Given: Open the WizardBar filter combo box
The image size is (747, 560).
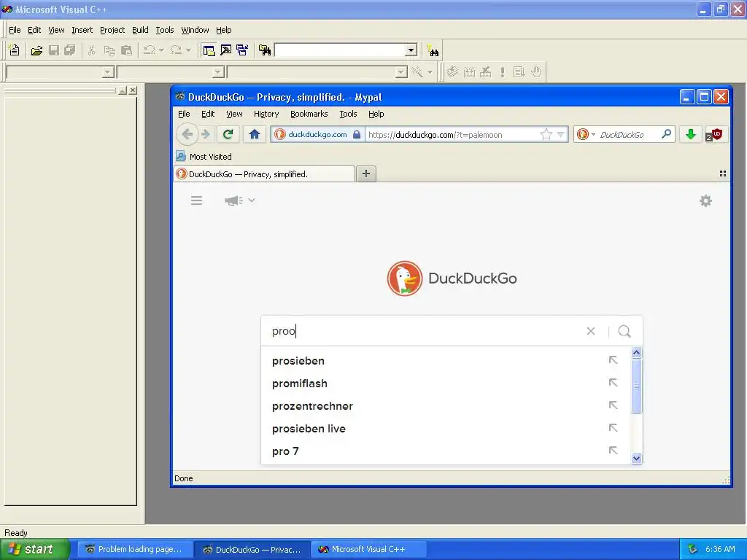Looking at the screenshot, I should pyautogui.click(x=218, y=72).
